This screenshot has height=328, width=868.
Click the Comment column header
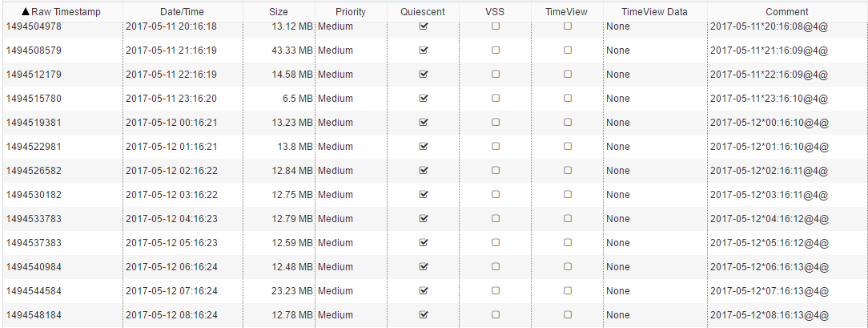click(786, 12)
